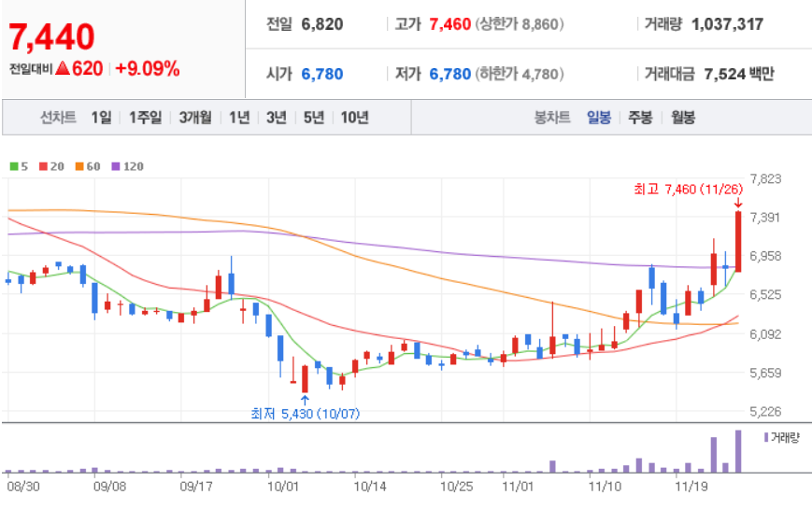This screenshot has width=812, height=509.
Task: Click the 고가 value 7,460
Action: [450, 24]
